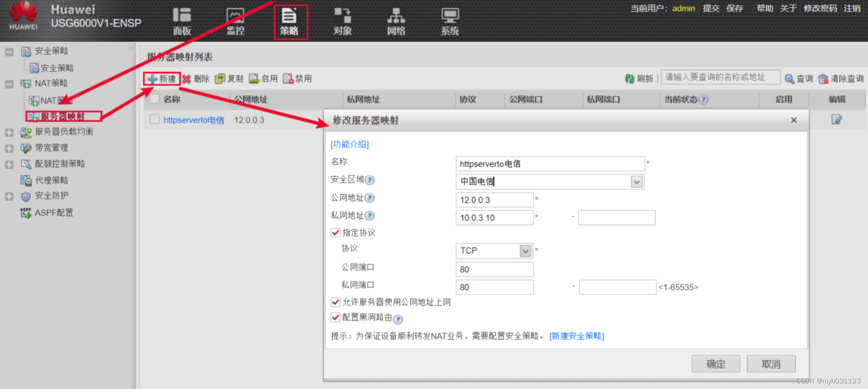Viewport: 868px width, 389px height.
Task: Open 帮助 help link
Action: click(765, 8)
